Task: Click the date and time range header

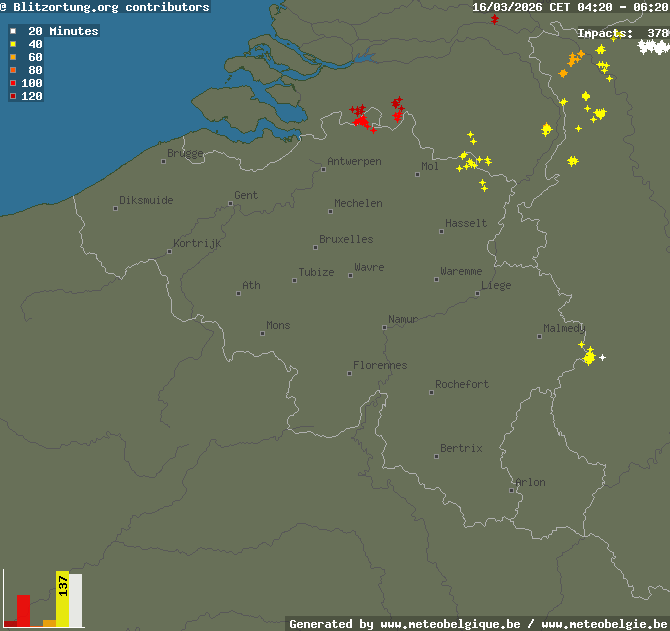Action: tap(570, 7)
